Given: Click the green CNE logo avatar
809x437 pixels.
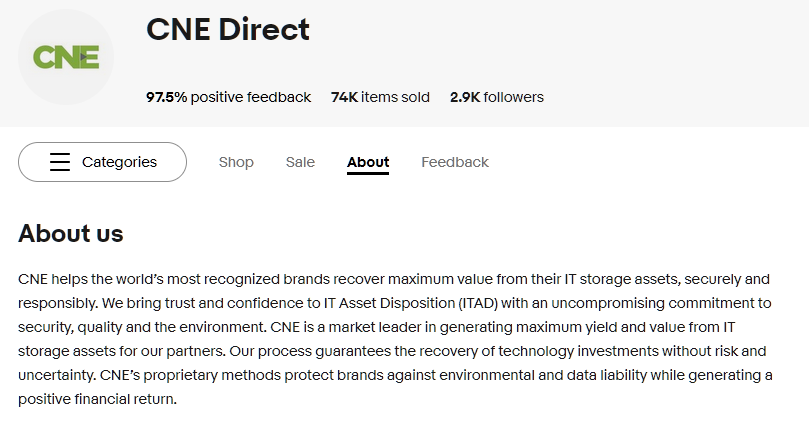Looking at the screenshot, I should (x=66, y=57).
